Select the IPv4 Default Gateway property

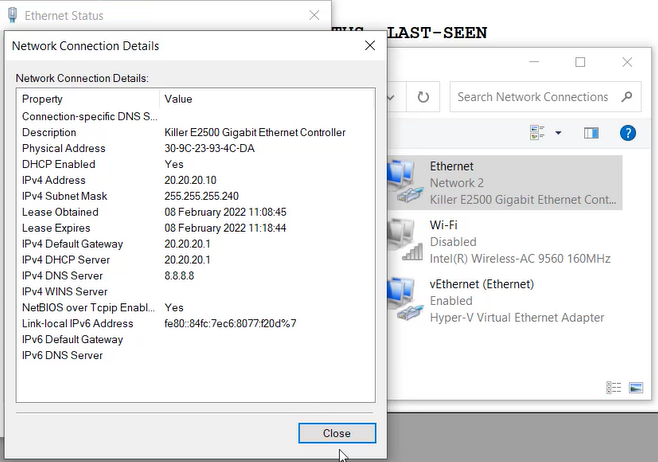point(73,244)
